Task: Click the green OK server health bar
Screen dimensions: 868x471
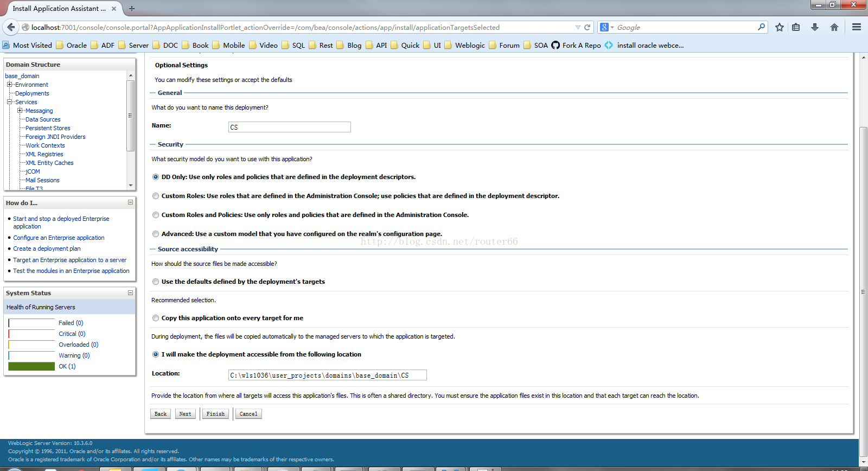Action: 32,366
